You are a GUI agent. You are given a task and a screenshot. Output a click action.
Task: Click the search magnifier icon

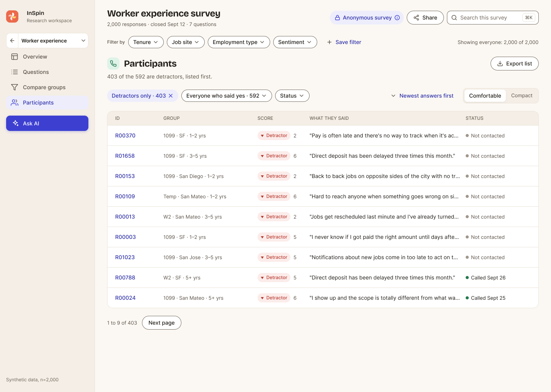[x=454, y=18]
